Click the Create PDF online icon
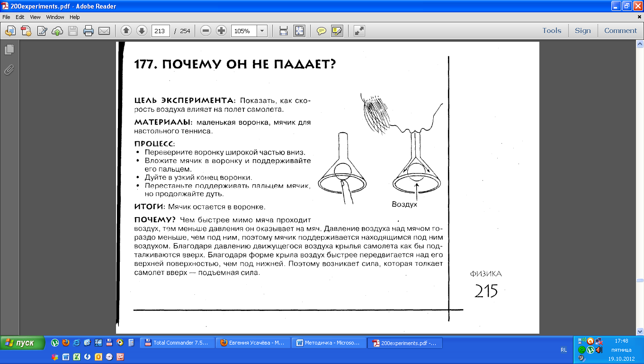644x364 pixels. pos(27,31)
